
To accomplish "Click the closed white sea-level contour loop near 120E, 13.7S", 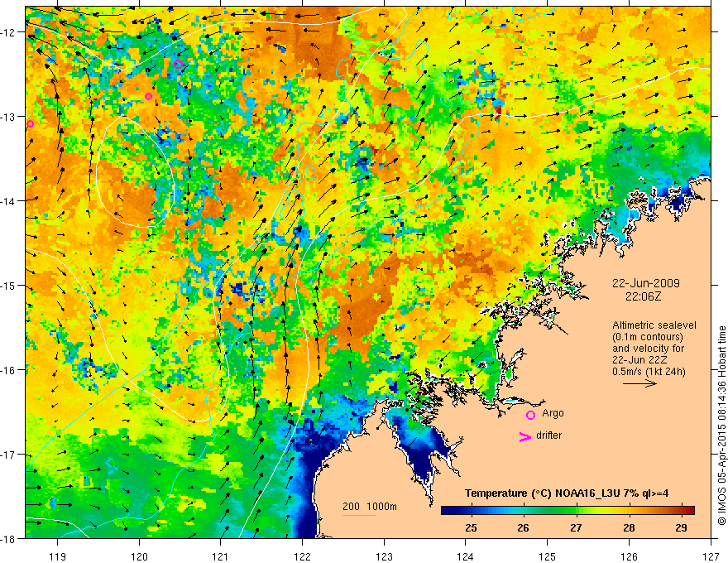I will [x=135, y=171].
